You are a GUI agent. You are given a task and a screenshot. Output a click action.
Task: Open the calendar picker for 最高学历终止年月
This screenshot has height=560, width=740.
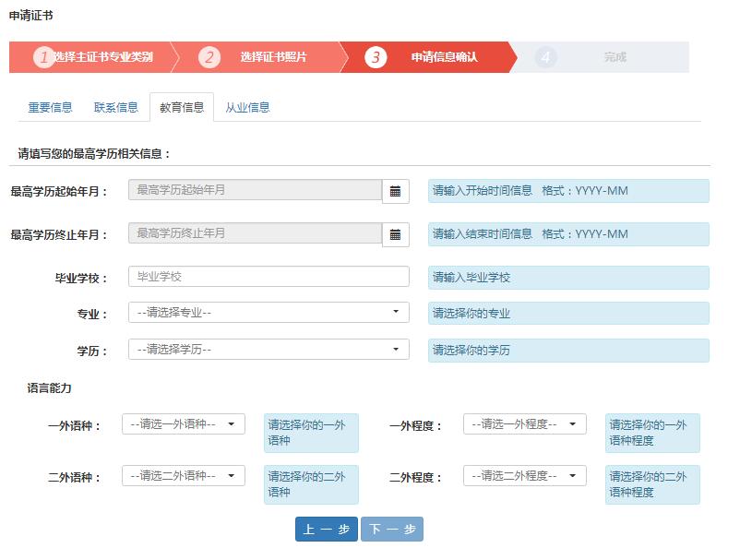[396, 234]
